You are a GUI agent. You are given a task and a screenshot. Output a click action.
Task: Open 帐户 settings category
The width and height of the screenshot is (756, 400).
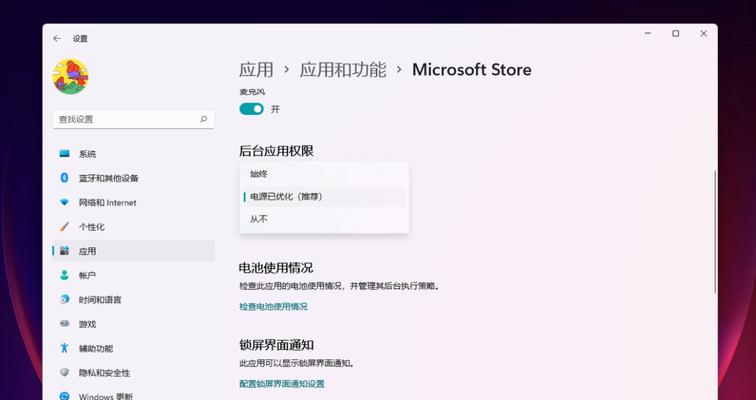click(134, 275)
